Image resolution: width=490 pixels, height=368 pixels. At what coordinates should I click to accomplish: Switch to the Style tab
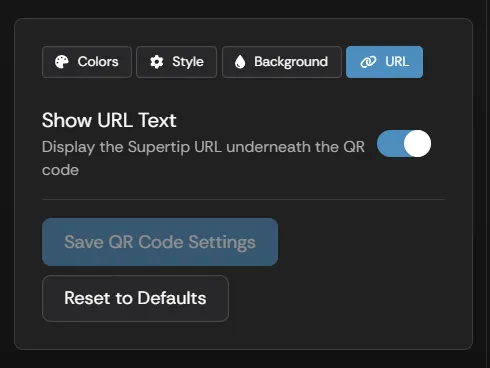click(x=176, y=62)
